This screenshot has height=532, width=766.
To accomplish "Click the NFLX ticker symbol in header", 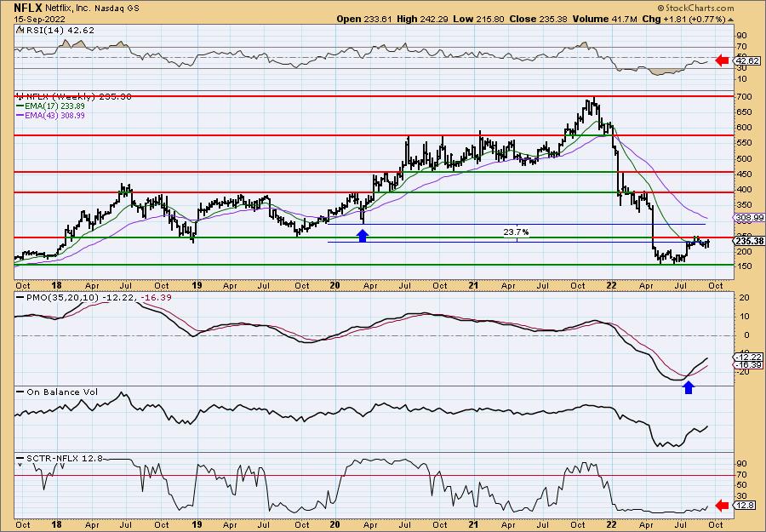I will click(28, 8).
